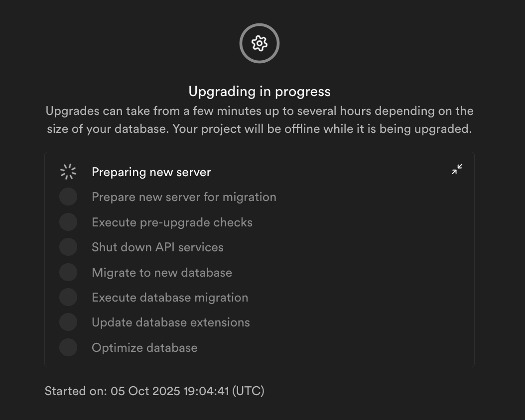Screen dimensions: 525x420
Task: Click the status circle beside Optimize database
Action: click(68, 347)
